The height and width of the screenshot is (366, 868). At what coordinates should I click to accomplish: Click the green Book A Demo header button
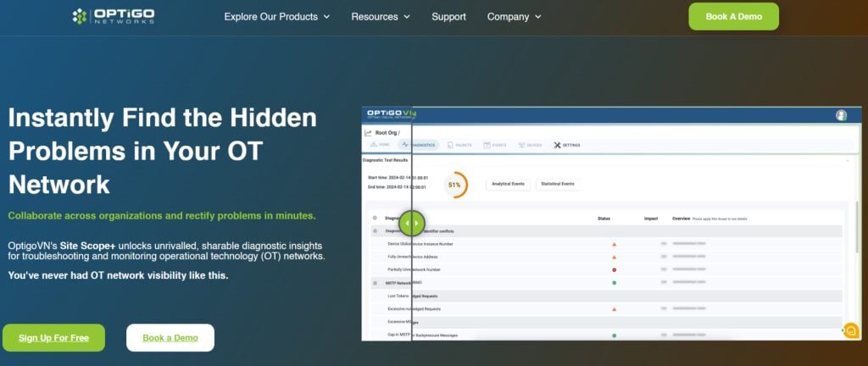pyautogui.click(x=733, y=17)
